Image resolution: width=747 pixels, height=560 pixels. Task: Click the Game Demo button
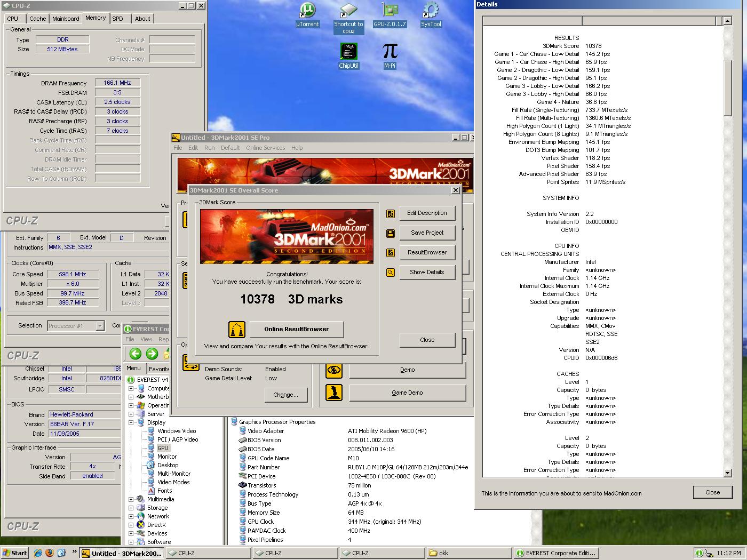(x=408, y=393)
